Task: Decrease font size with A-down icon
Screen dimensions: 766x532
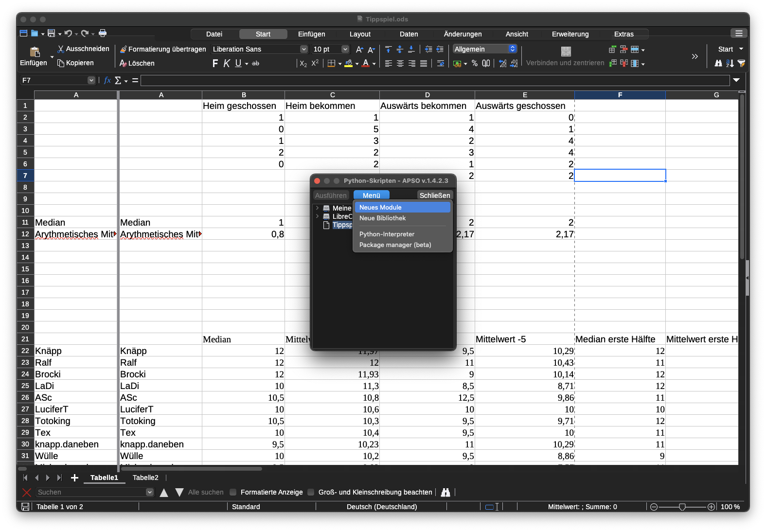Action: 371,49
